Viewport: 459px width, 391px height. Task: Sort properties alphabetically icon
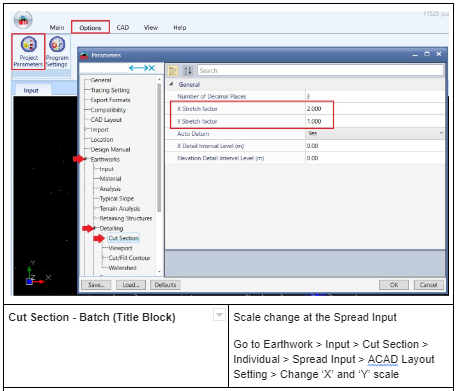(188, 71)
